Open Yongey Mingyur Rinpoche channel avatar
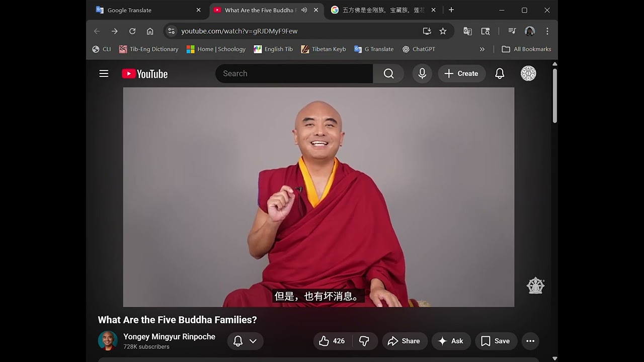644x362 pixels. click(108, 340)
